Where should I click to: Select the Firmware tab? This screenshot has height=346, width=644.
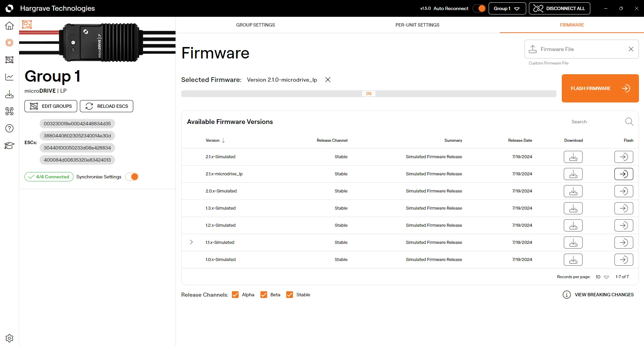tap(572, 25)
